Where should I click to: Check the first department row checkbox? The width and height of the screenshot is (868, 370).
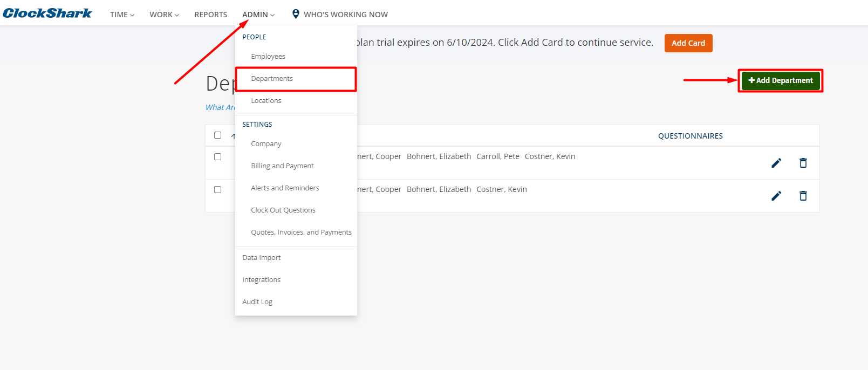click(218, 157)
